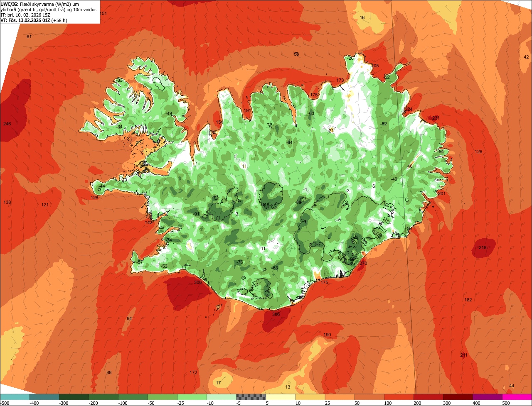This screenshot has width=532, height=406.
Task: Click the map value 224 on the northeast coast
Action: [x=409, y=109]
